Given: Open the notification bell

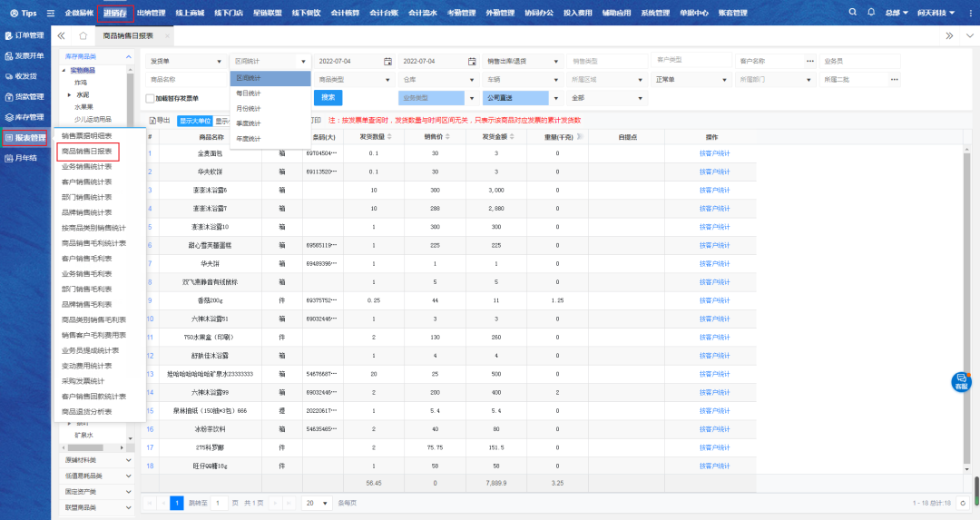Looking at the screenshot, I should click(x=871, y=13).
